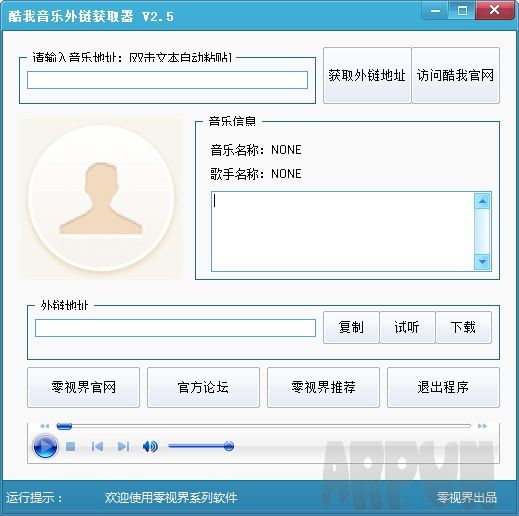This screenshot has height=516, width=519.
Task: Click the 下载 download button
Action: pos(463,327)
